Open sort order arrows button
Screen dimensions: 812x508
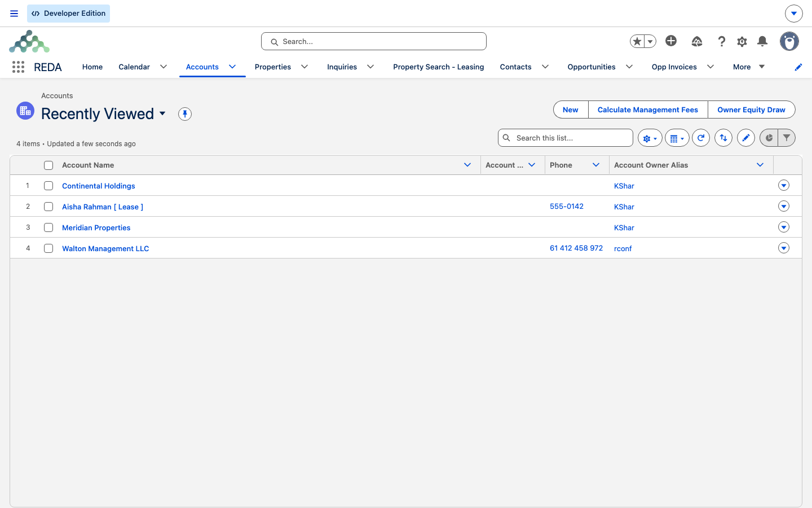[723, 138]
